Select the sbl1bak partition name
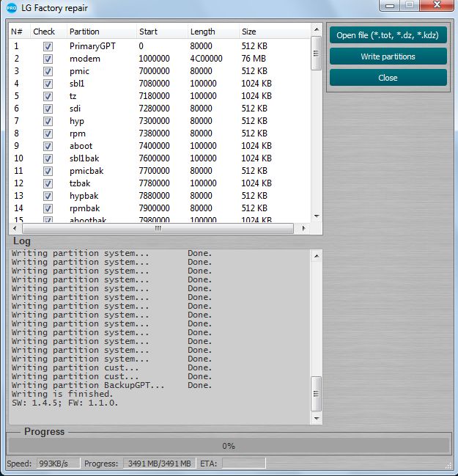The height and width of the screenshot is (476, 458). point(84,158)
